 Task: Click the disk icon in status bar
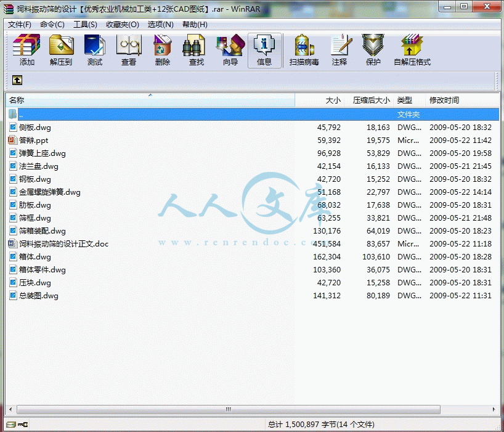11,425
